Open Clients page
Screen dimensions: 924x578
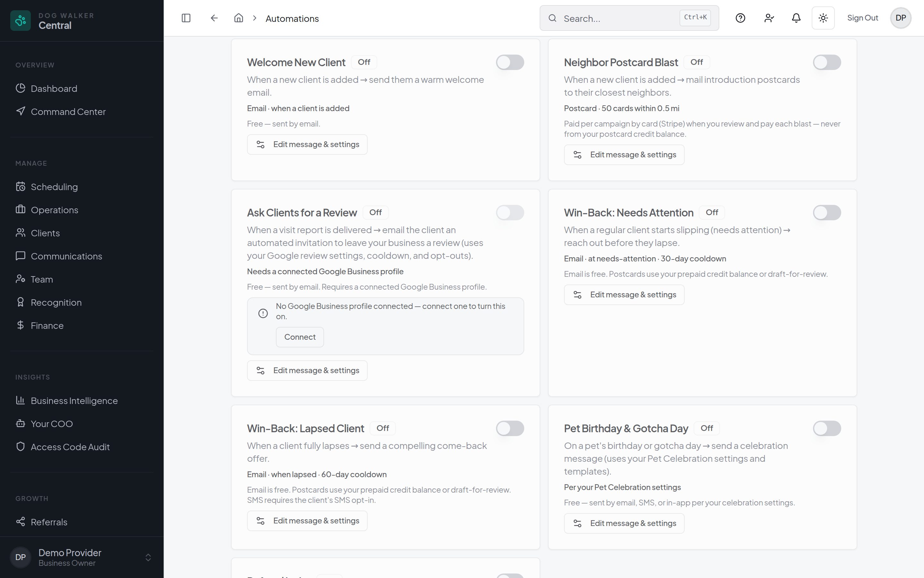click(x=82, y=233)
